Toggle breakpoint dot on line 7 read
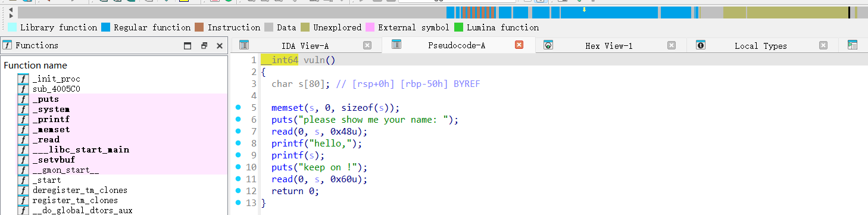Screen dimensions: 868x215 point(238,132)
